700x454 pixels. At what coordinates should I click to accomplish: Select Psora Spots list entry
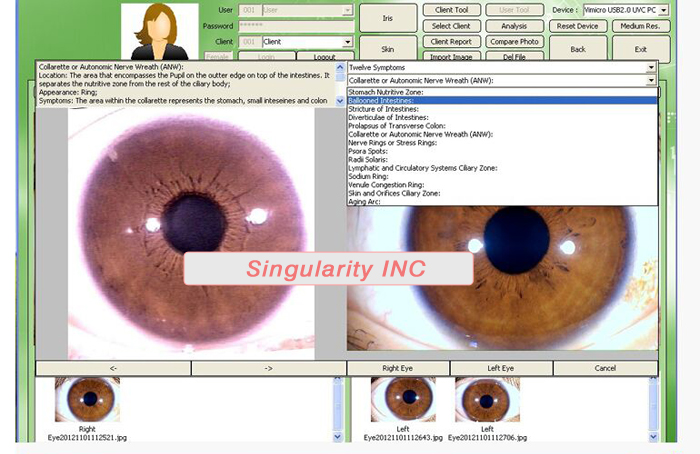pyautogui.click(x=370, y=150)
